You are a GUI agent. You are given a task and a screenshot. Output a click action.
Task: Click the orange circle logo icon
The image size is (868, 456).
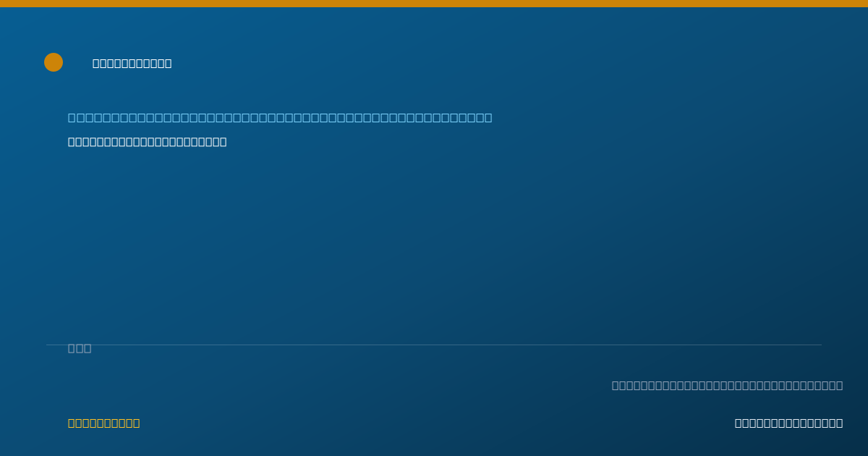[54, 62]
